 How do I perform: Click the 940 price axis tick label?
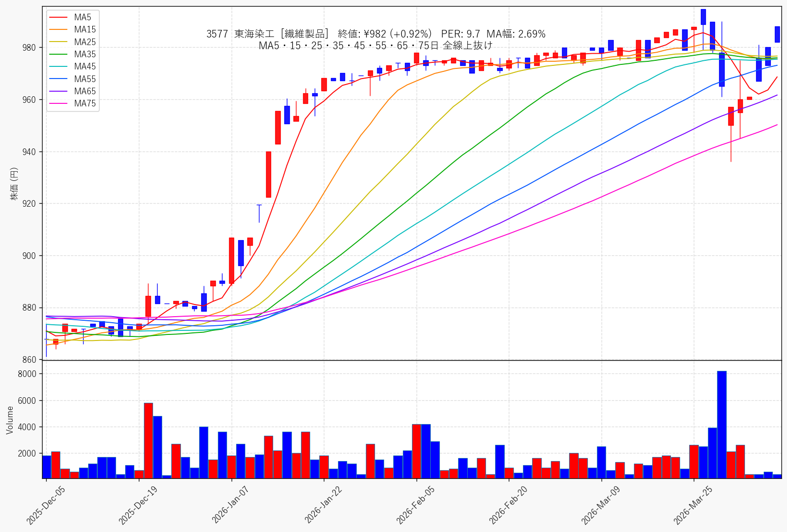[30, 152]
